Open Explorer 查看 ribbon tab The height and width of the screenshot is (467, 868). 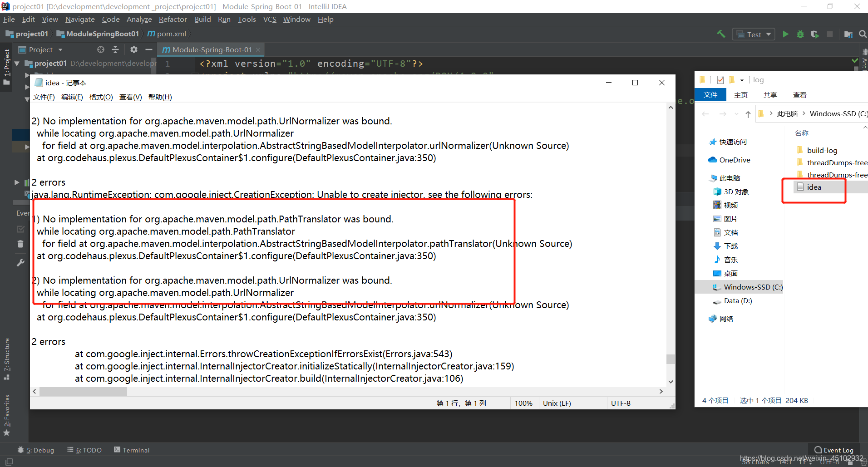coord(800,95)
